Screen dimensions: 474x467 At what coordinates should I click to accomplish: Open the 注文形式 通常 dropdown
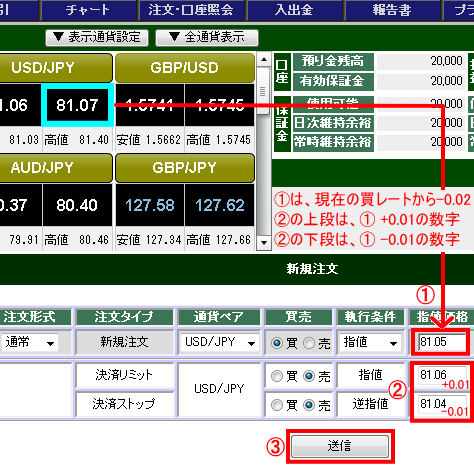coord(30,342)
